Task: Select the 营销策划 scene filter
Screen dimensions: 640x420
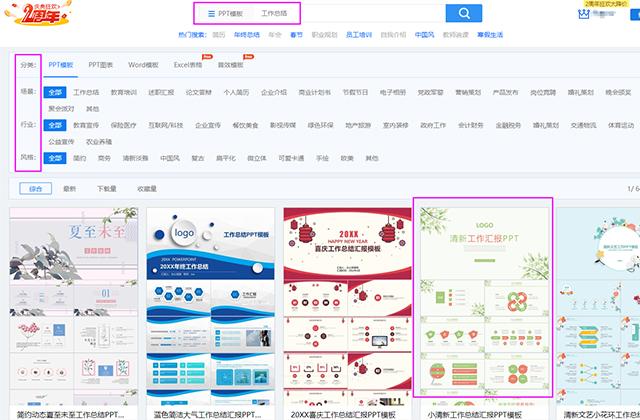Action: coord(468,92)
